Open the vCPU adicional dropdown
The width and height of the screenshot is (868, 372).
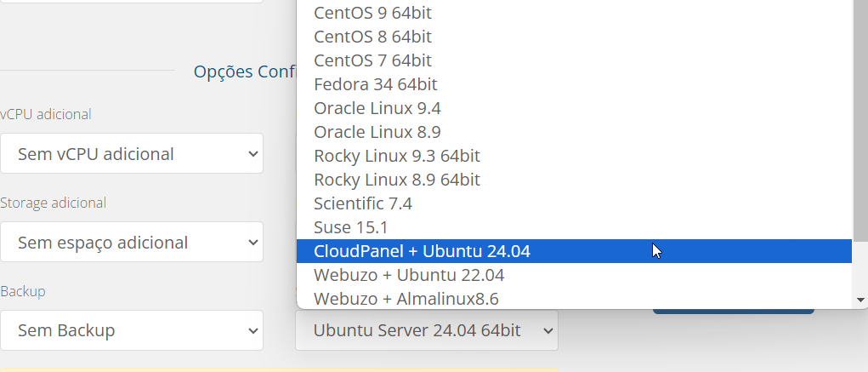pos(132,153)
